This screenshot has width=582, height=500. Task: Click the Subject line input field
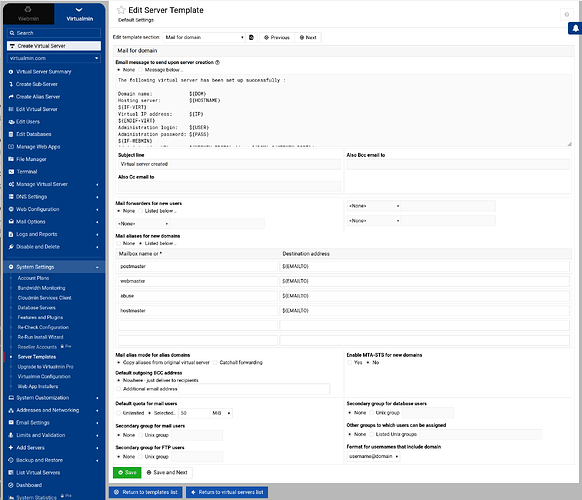tap(229, 164)
